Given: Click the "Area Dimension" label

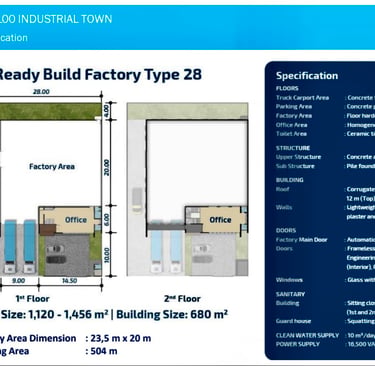Looking at the screenshot, I should [41, 338].
